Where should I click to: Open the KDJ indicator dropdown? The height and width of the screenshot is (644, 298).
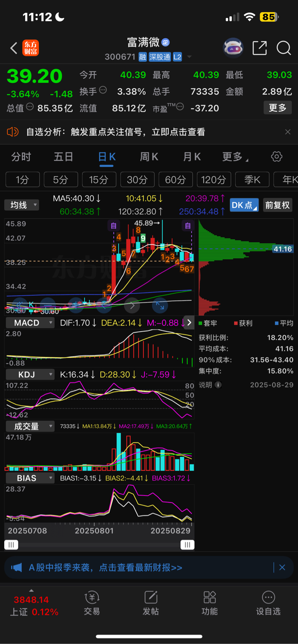pyautogui.click(x=30, y=375)
